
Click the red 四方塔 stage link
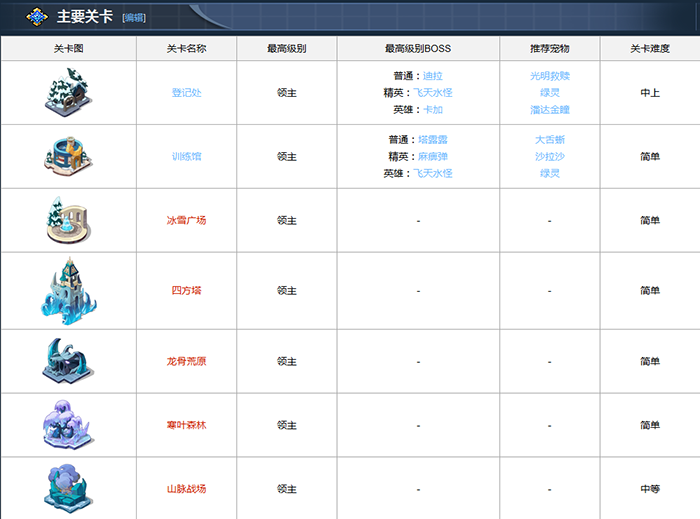point(186,291)
